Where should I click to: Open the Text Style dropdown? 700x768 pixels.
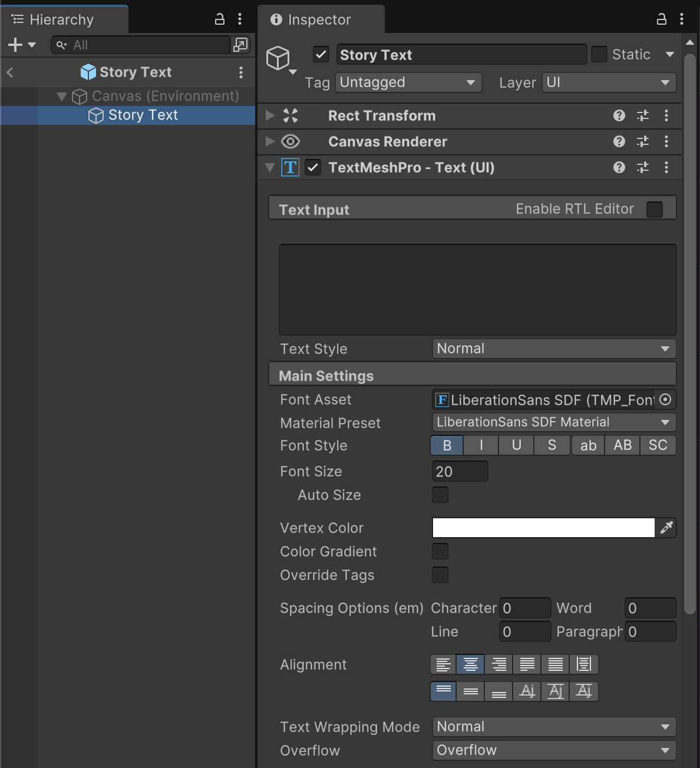[553, 349]
